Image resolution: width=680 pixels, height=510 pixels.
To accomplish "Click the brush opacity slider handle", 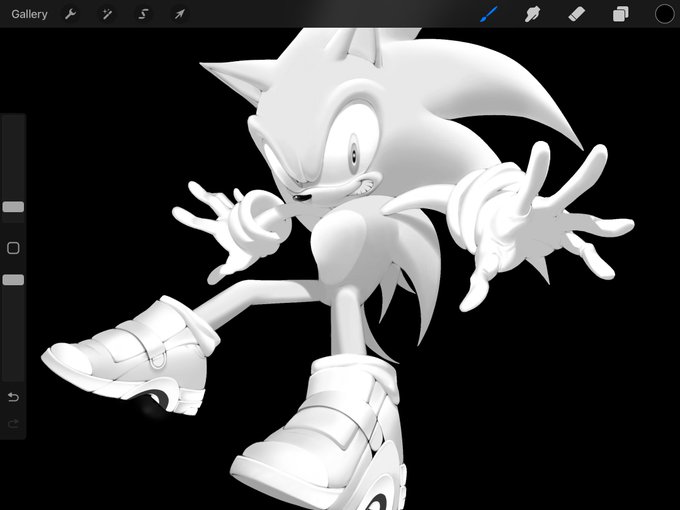I will pyautogui.click(x=13, y=280).
